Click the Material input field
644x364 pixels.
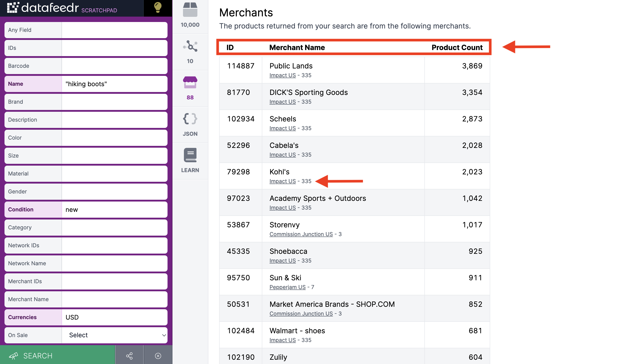pos(115,174)
